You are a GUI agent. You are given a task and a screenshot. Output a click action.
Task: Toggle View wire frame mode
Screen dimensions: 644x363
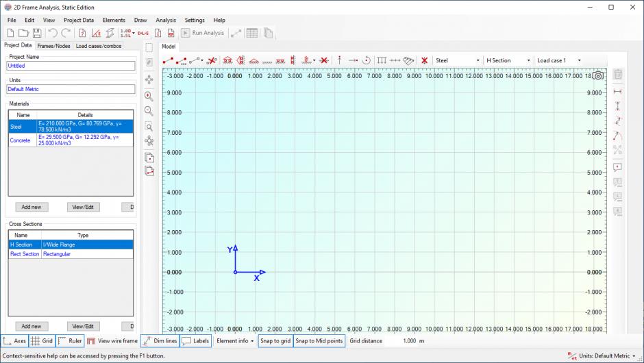click(112, 341)
